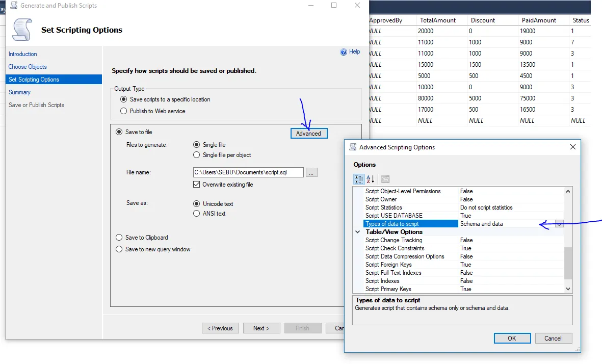Image resolution: width=602 pixels, height=364 pixels.
Task: Click the Advanced button
Action: (309, 133)
